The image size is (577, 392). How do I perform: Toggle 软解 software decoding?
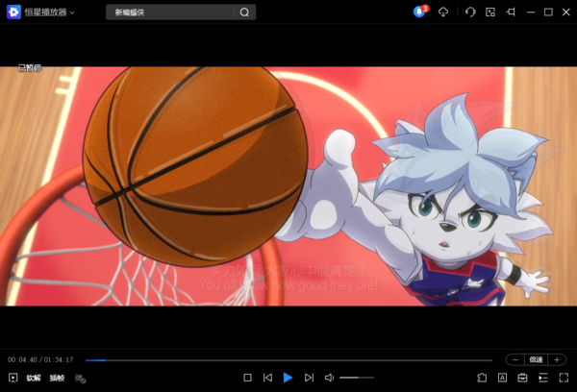[x=34, y=378]
